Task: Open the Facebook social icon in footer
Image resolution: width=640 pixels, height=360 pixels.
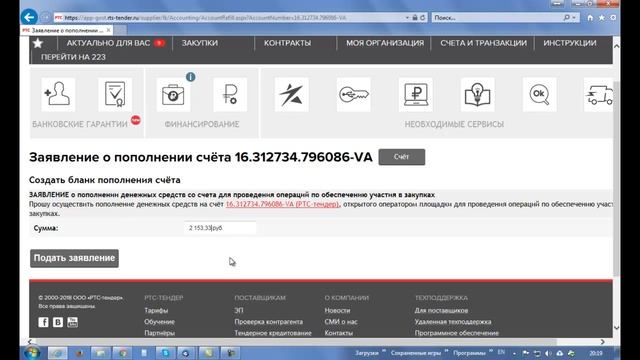Action: [43, 322]
